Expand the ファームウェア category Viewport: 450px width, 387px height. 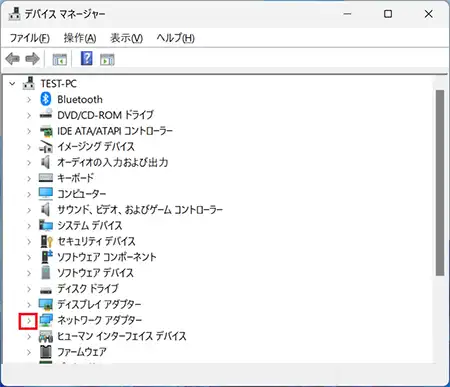29,352
